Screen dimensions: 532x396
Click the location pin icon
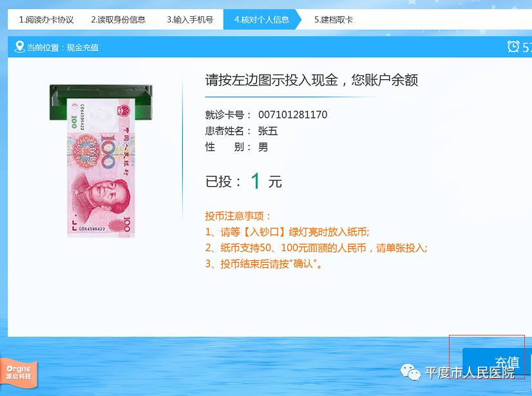(x=20, y=47)
